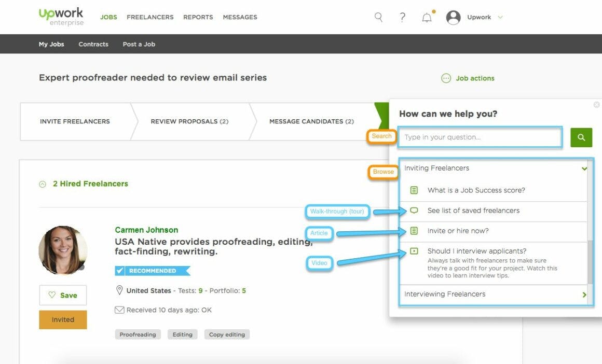Click the walk-through icon beside saved freelancers
Screen dimensions: 602x364
tap(414, 210)
